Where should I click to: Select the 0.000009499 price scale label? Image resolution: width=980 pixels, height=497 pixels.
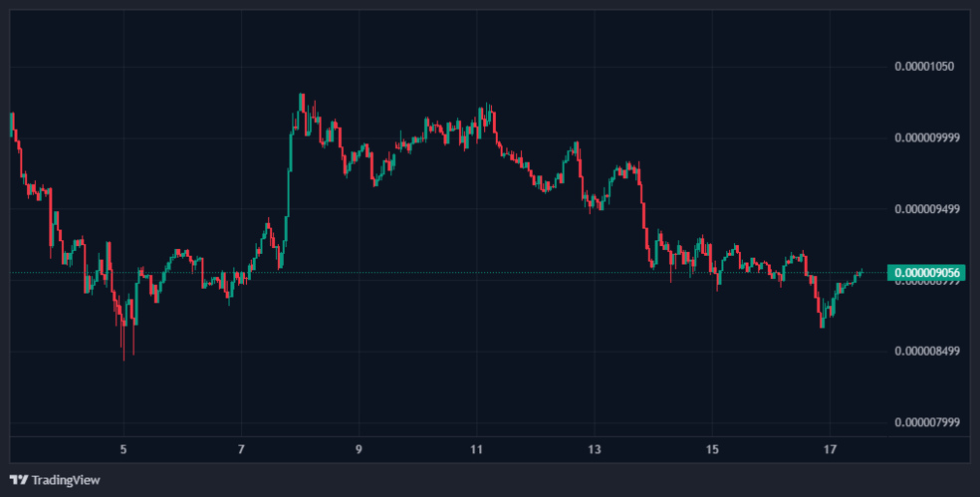pos(926,209)
